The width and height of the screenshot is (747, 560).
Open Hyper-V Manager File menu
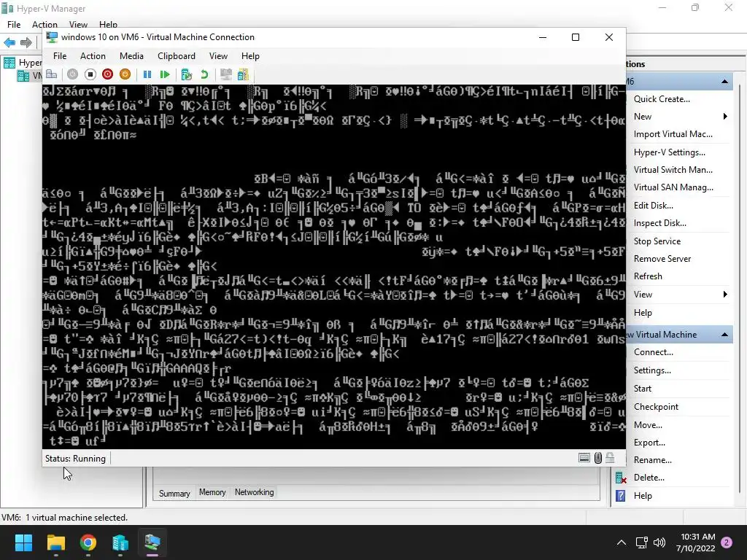coord(14,24)
